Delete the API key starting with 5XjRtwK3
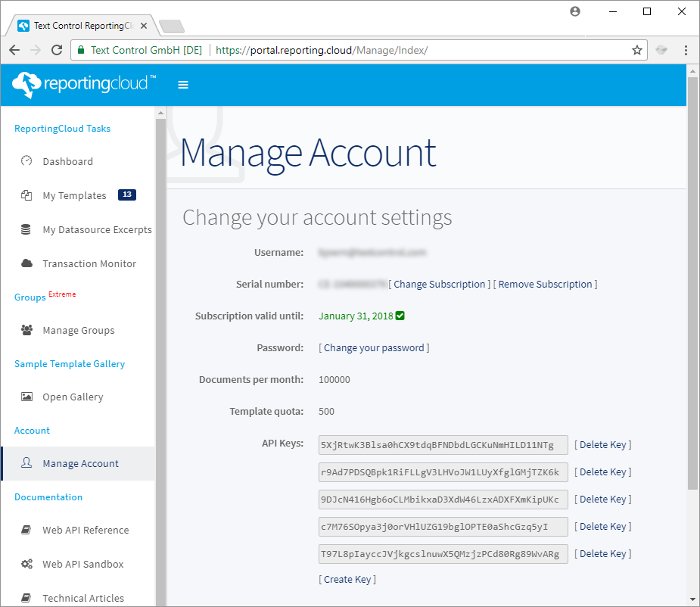Image resolution: width=700 pixels, height=607 pixels. tap(602, 445)
